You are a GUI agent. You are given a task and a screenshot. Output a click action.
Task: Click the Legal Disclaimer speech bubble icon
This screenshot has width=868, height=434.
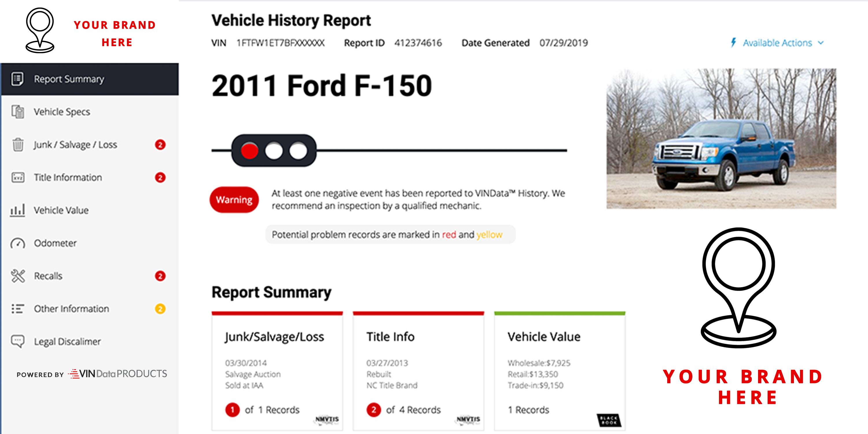18,341
